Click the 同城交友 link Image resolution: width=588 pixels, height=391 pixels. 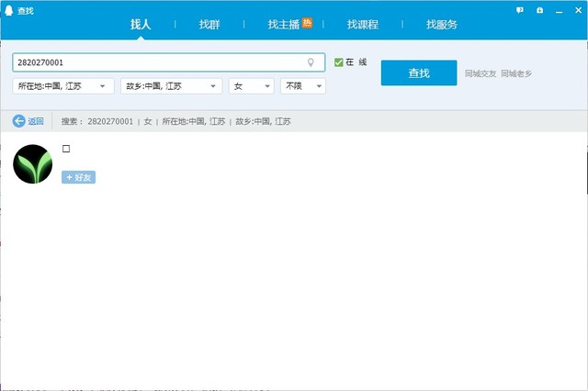click(480, 73)
